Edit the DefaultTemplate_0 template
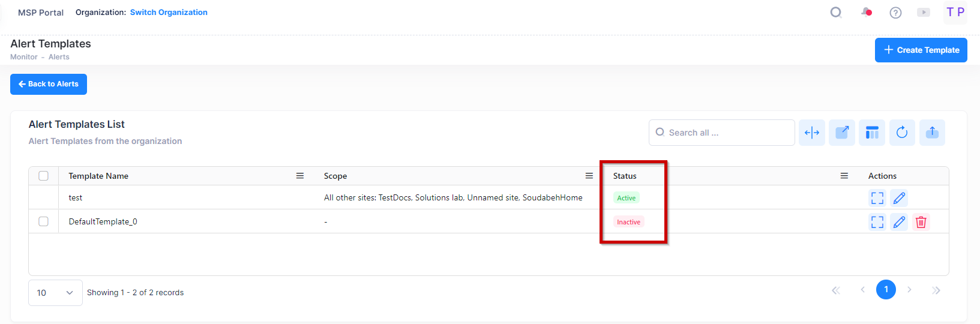 point(899,222)
